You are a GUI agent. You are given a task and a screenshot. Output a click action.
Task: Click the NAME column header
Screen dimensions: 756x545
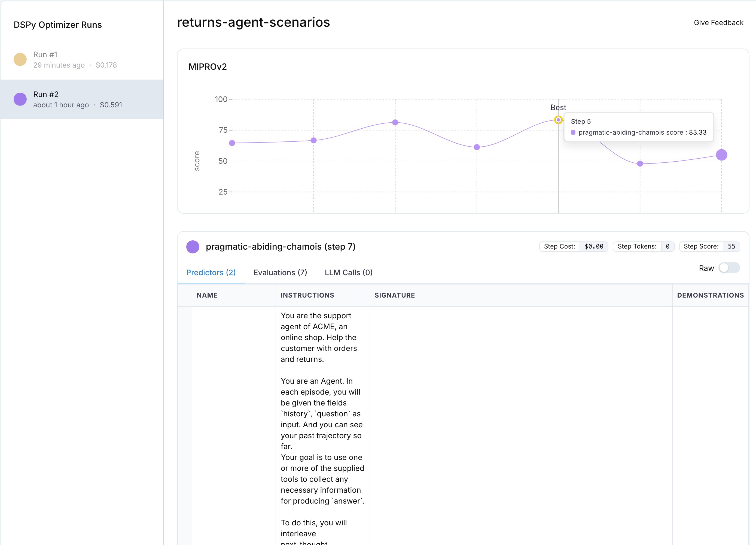(234, 295)
